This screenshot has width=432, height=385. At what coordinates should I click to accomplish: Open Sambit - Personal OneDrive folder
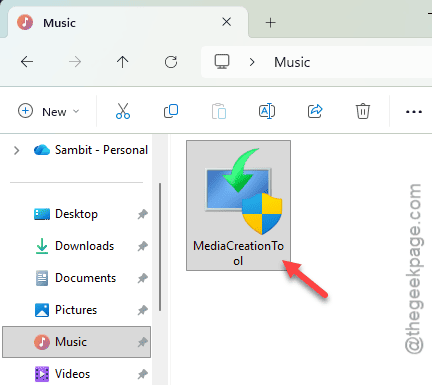click(x=91, y=150)
